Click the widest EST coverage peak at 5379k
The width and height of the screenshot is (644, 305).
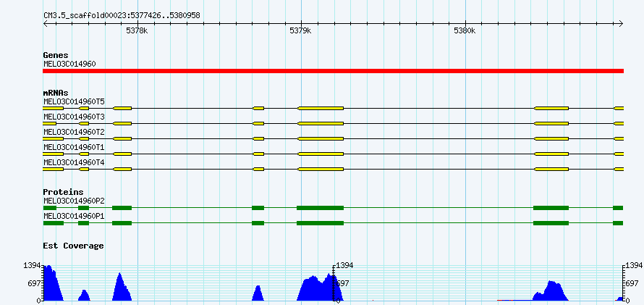[x=320, y=288]
